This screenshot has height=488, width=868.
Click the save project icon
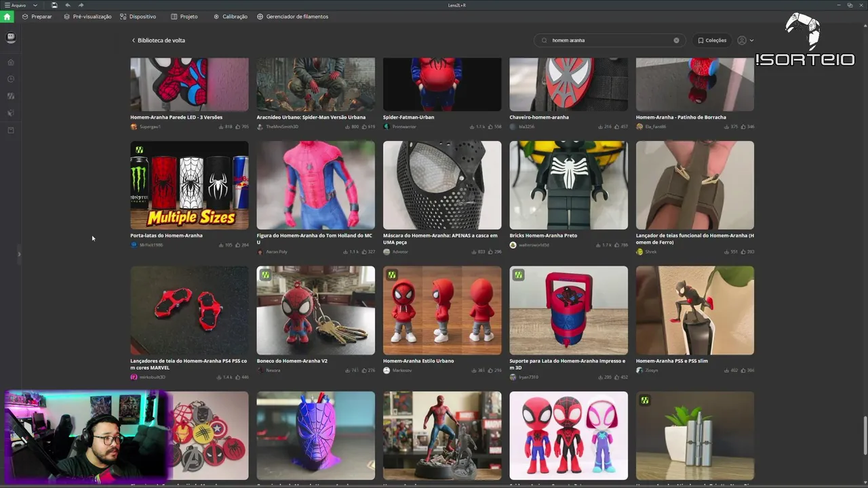[x=54, y=5]
